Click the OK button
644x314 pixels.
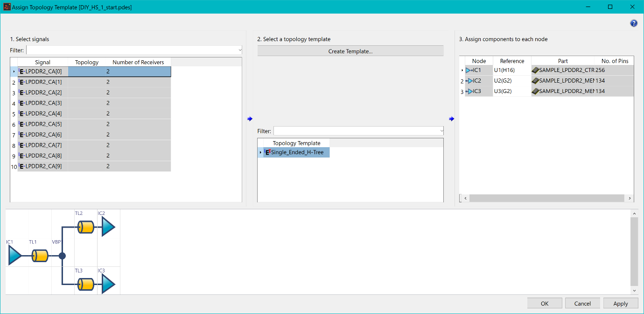point(544,303)
